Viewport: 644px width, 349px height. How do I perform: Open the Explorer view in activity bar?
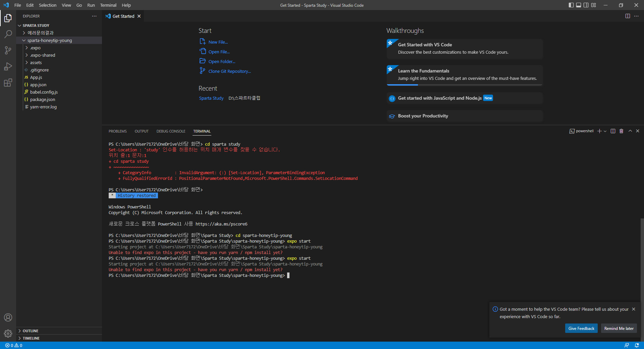pos(8,18)
